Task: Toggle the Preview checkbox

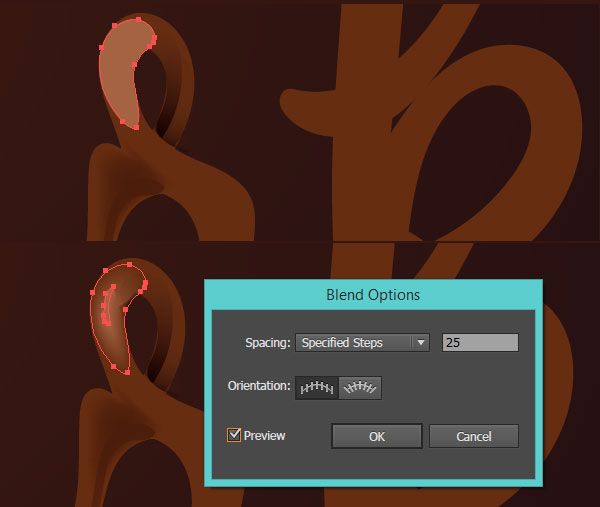Action: (234, 435)
